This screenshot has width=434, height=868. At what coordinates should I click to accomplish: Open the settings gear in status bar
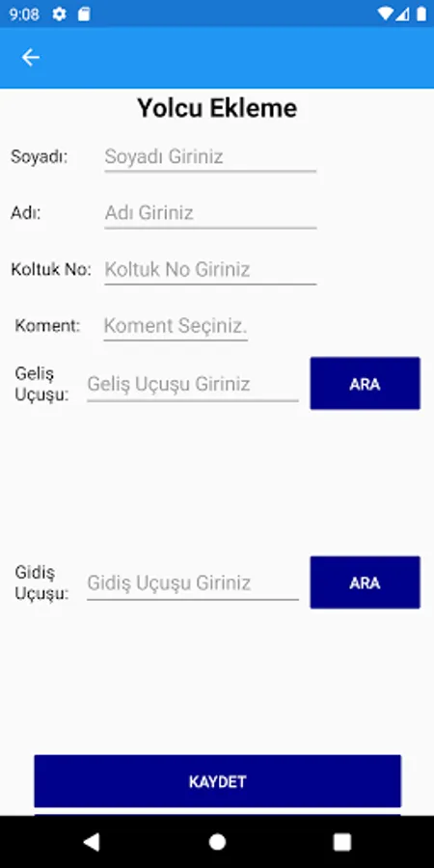pos(59,14)
